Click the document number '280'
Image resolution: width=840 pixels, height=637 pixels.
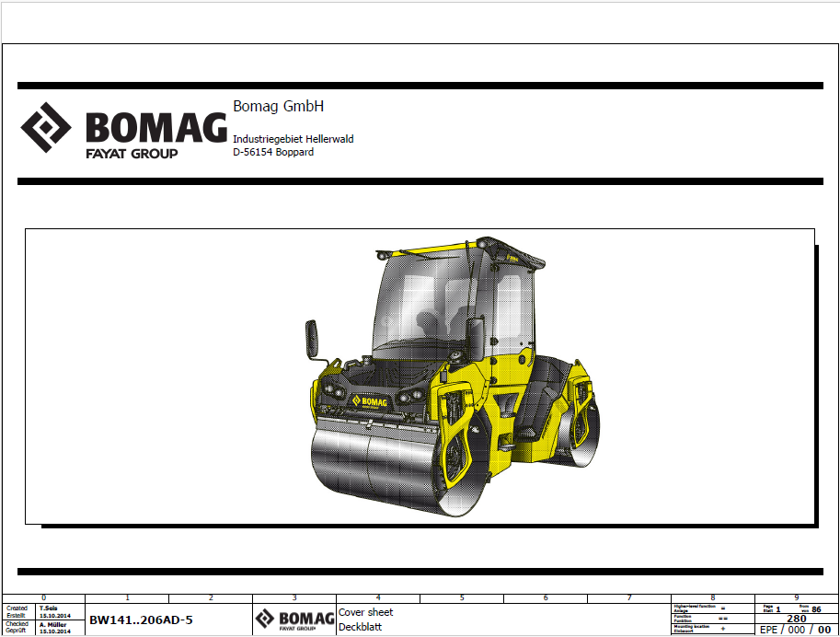click(797, 619)
